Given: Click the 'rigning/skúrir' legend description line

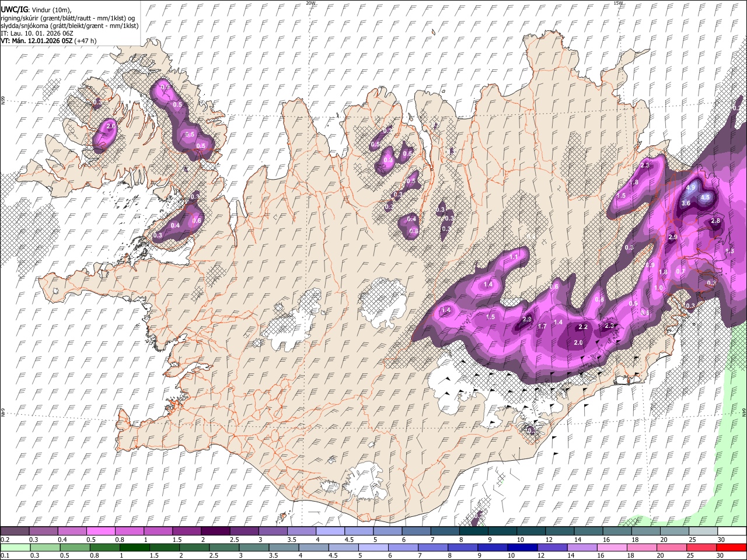Looking at the screenshot, I should click(x=68, y=17).
